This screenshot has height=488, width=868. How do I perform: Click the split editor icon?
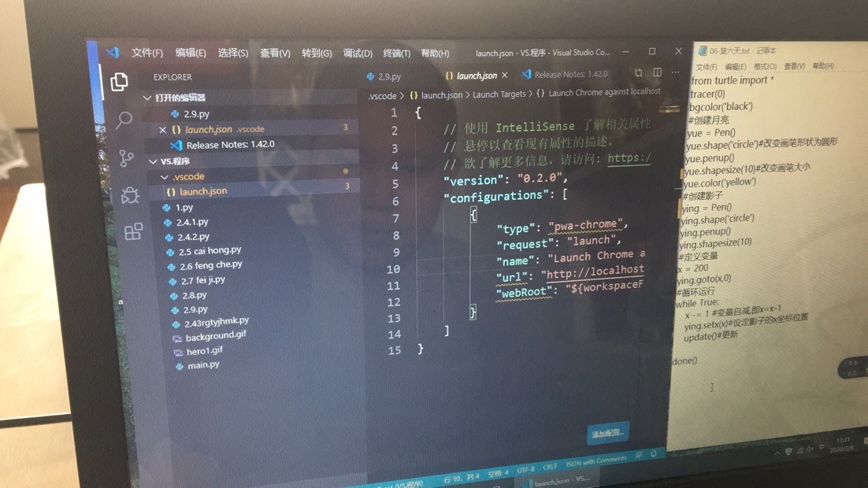[x=657, y=73]
